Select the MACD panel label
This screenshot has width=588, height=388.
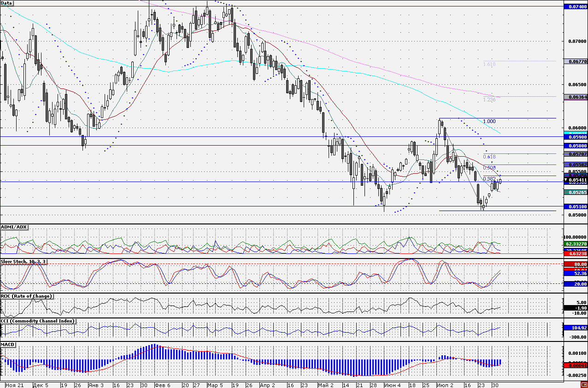point(7,344)
